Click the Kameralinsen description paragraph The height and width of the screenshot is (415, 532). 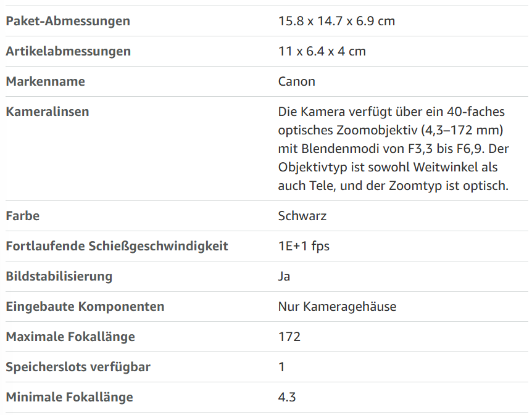point(394,149)
